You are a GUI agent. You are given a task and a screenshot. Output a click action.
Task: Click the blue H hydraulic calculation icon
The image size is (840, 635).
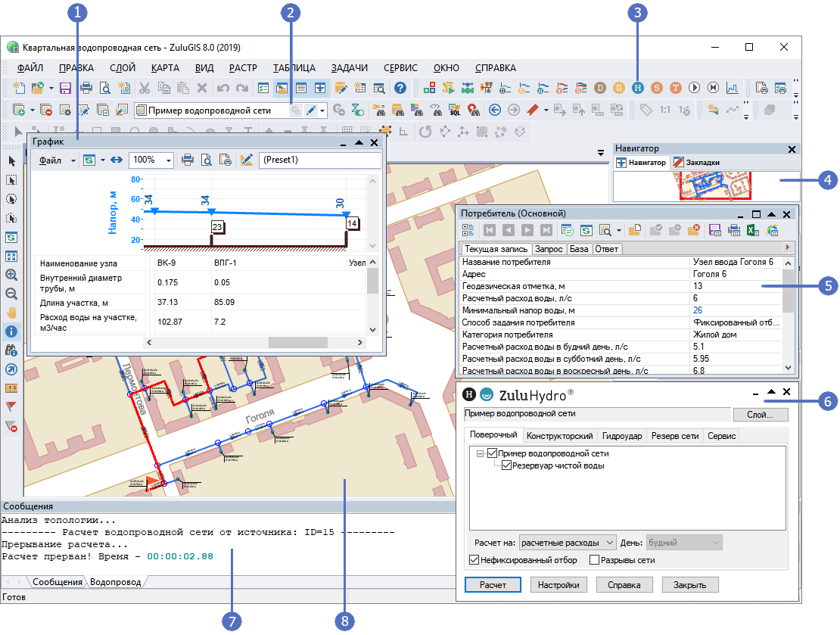(x=638, y=87)
